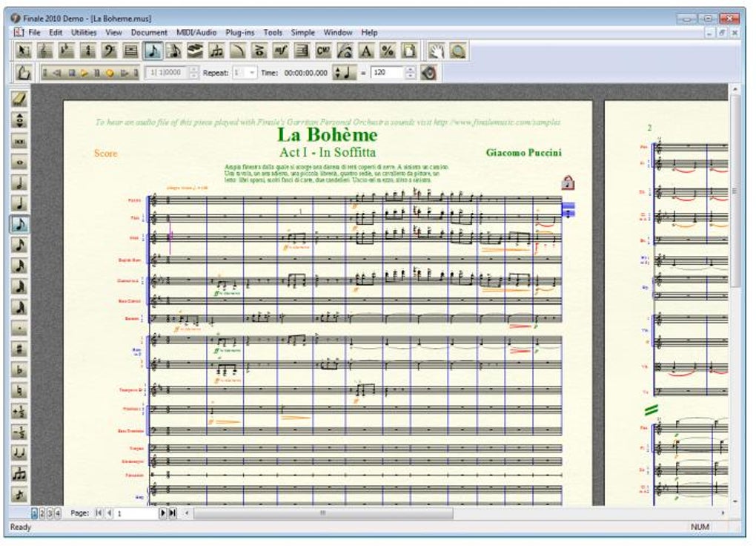Toggle the sharp accidental
Image resolution: width=756 pixels, height=546 pixels.
coord(19,349)
